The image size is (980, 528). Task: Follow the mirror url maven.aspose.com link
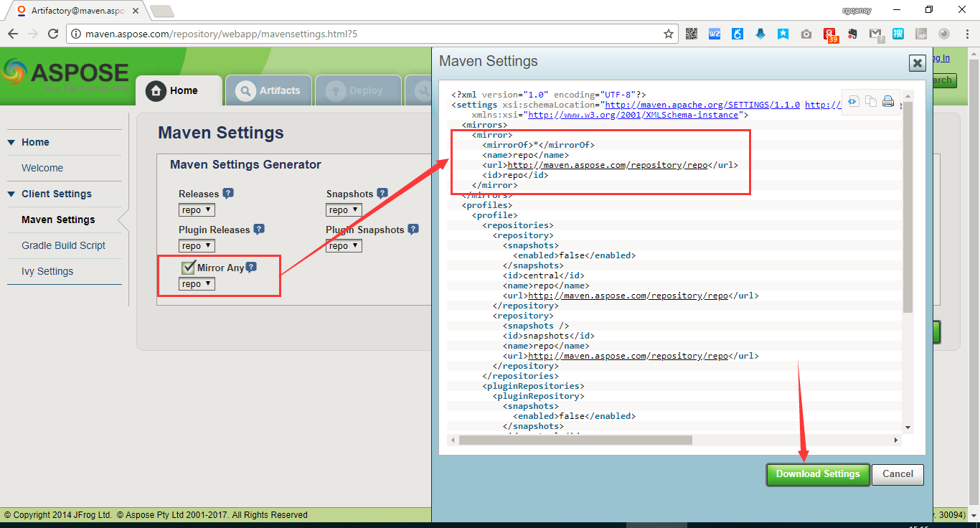(x=608, y=165)
